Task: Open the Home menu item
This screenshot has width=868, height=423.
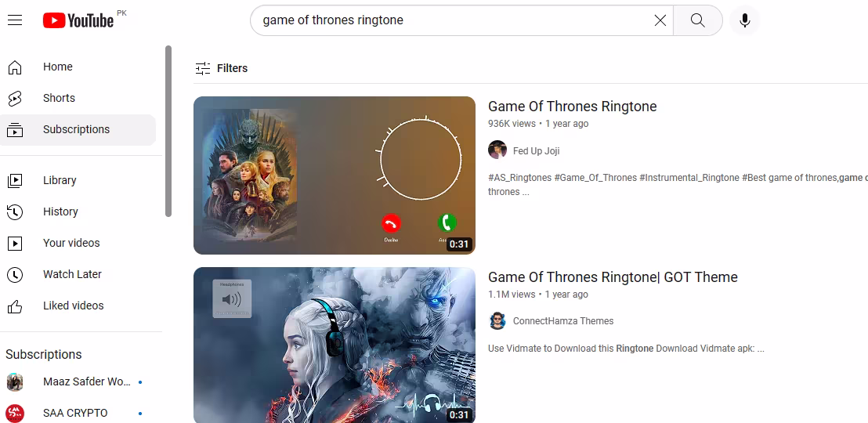Action: point(78,67)
